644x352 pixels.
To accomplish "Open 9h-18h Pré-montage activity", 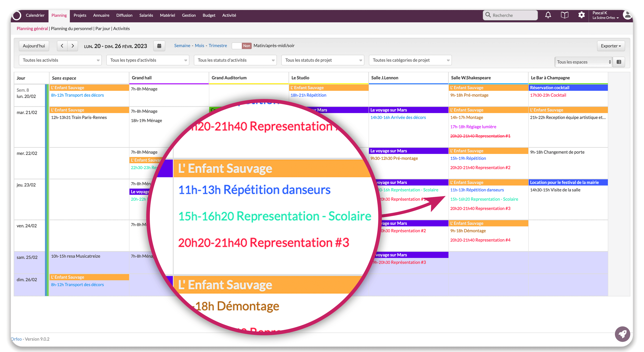I will [x=469, y=95].
